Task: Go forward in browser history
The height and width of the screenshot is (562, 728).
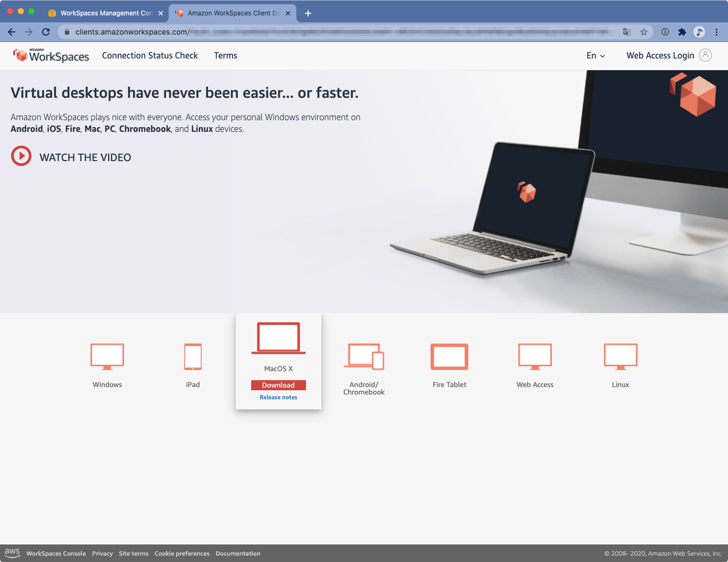Action: click(x=29, y=32)
